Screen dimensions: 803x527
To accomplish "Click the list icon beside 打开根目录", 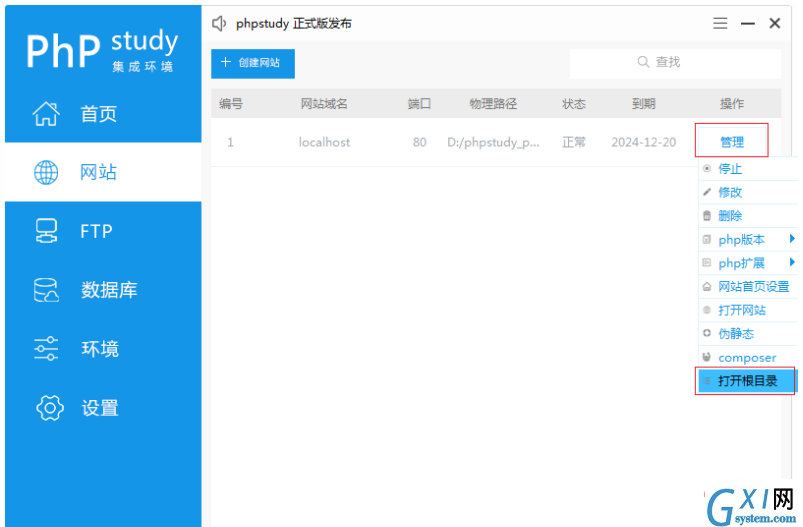I will 707,381.
